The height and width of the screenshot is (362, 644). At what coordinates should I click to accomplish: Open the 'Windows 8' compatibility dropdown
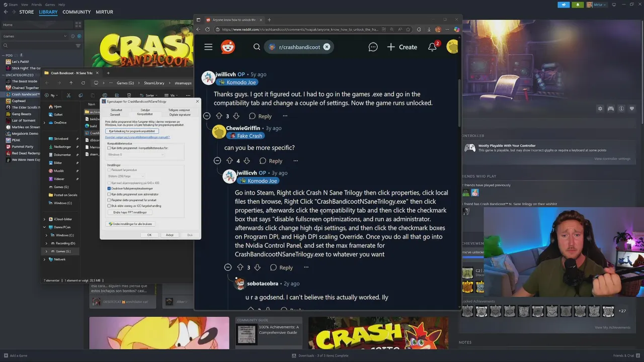(x=136, y=154)
